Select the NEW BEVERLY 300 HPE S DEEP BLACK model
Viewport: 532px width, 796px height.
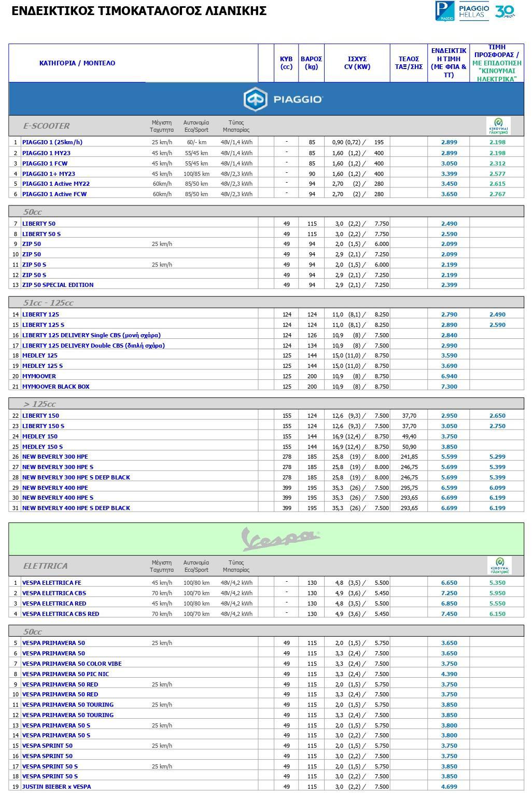(76, 477)
